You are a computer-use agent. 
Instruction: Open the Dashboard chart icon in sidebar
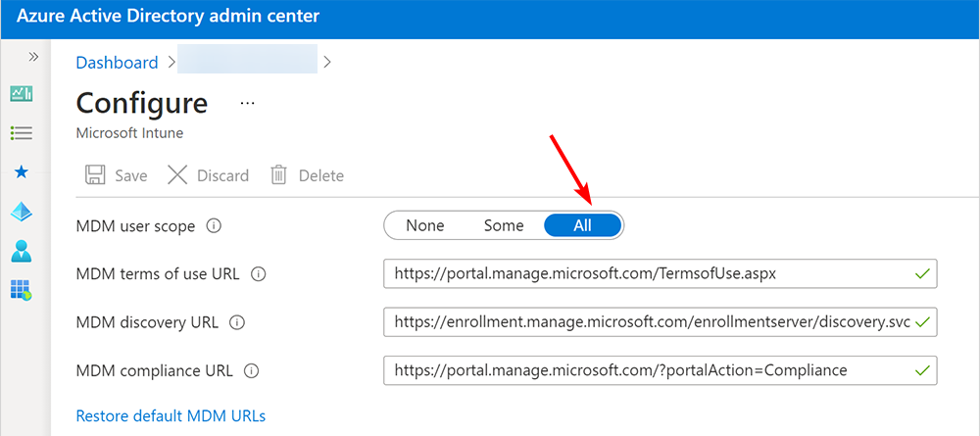22,94
